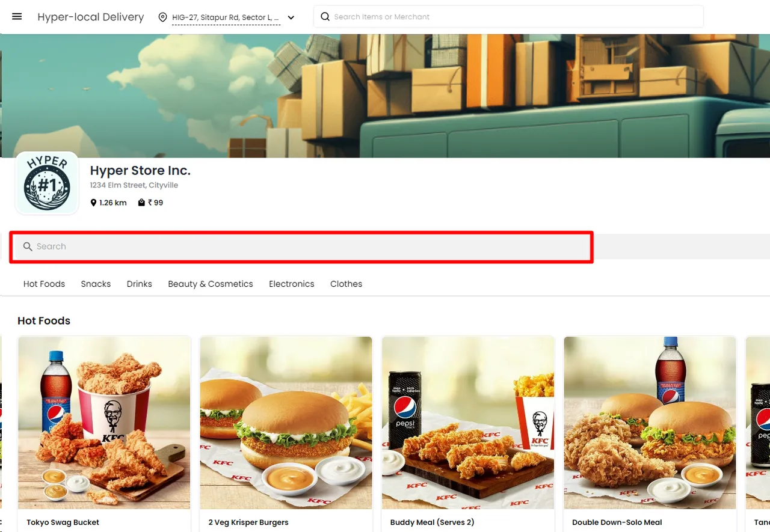Click the Hyper Store Inc. heading
This screenshot has width=770, height=532.
(x=140, y=171)
